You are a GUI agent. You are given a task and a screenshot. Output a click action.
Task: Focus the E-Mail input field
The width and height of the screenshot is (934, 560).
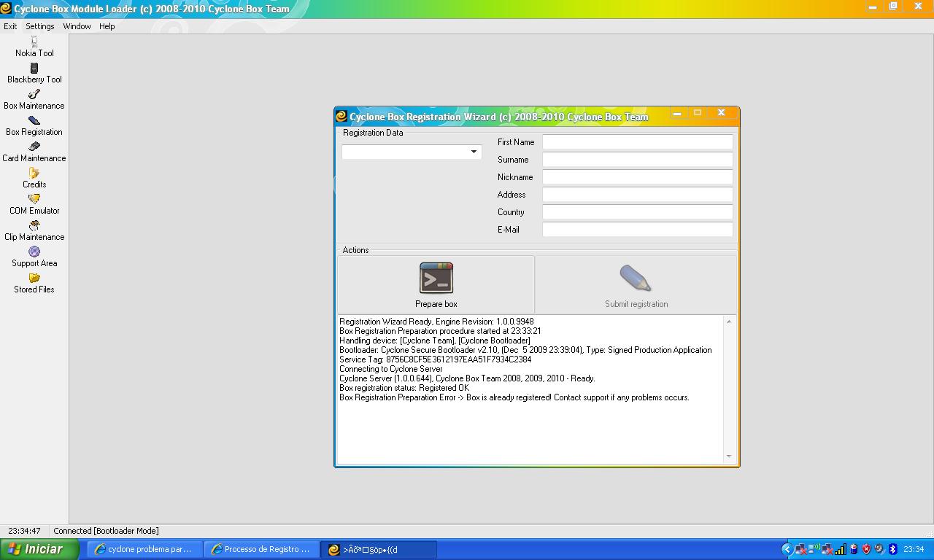click(637, 230)
